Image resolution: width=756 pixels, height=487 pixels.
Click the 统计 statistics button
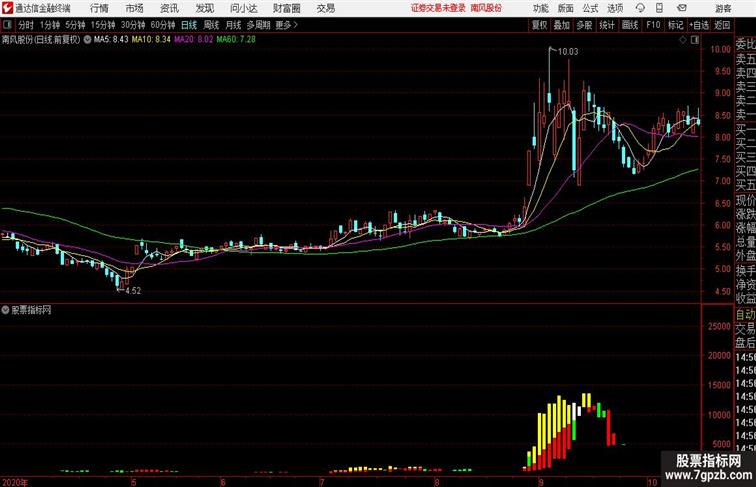(607, 25)
